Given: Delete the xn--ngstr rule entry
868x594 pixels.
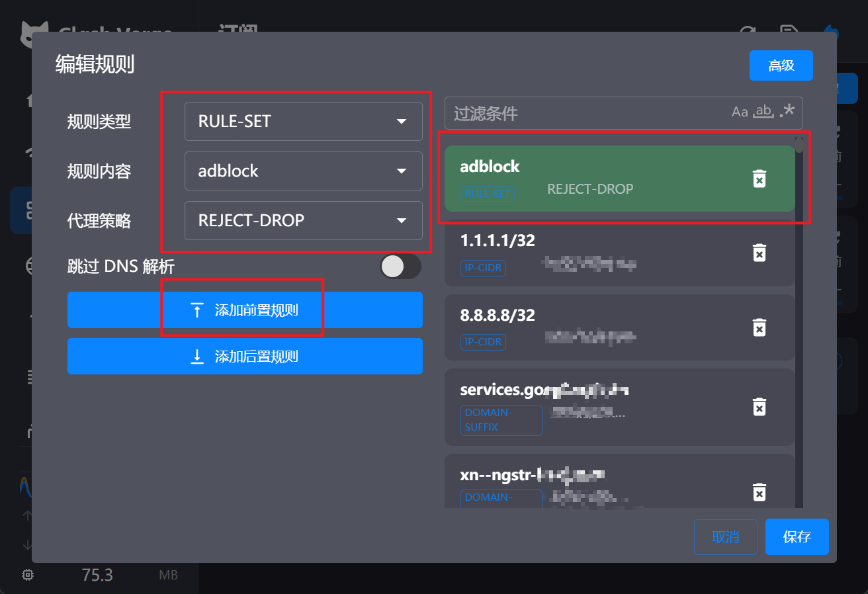Looking at the screenshot, I should (759, 492).
